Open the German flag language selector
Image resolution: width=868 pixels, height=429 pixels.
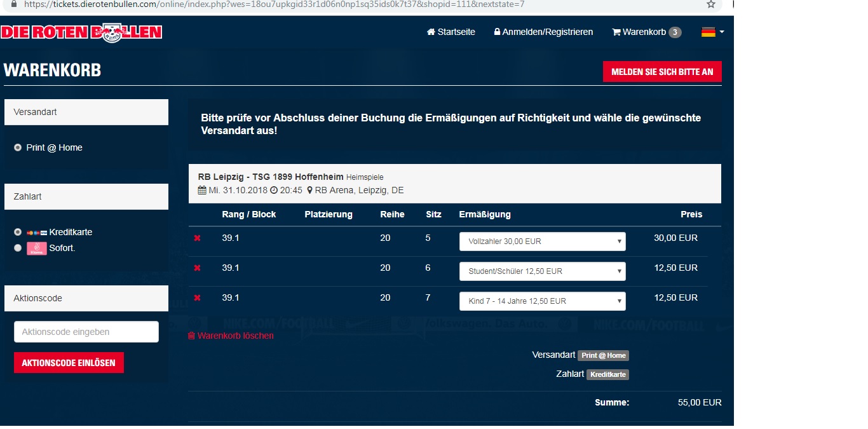pos(712,32)
